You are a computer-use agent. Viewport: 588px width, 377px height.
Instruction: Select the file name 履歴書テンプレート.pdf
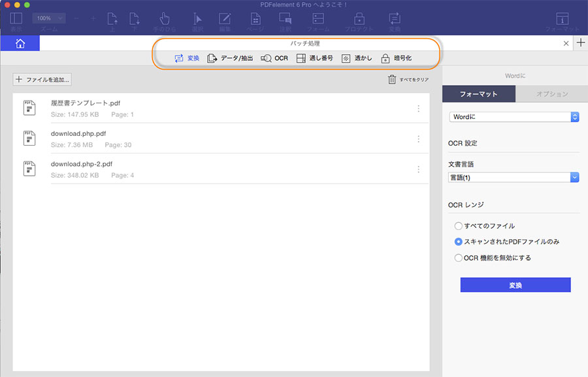tap(86, 103)
